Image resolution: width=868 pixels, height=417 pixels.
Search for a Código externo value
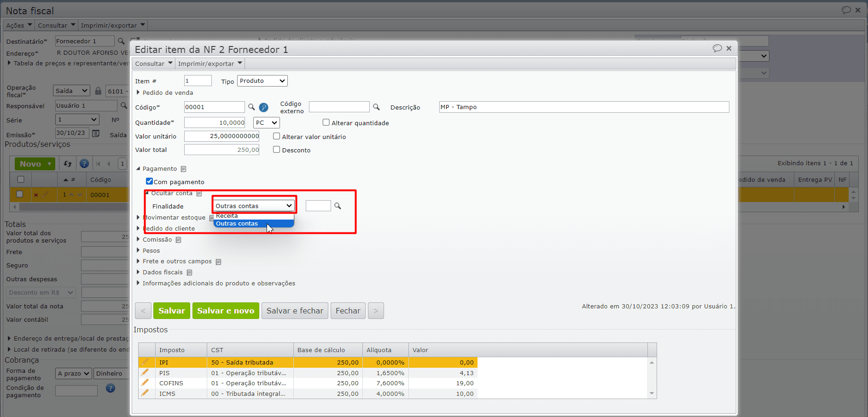click(x=376, y=107)
